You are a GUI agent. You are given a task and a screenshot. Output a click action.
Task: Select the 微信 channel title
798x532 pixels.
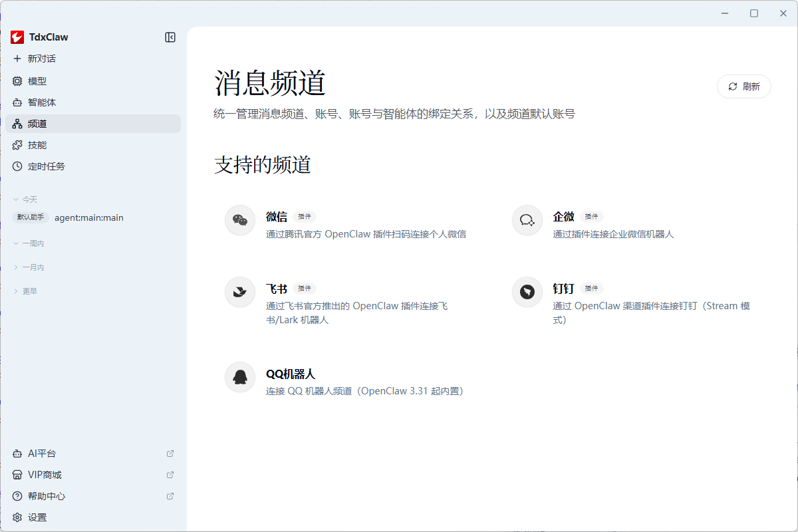pyautogui.click(x=277, y=217)
